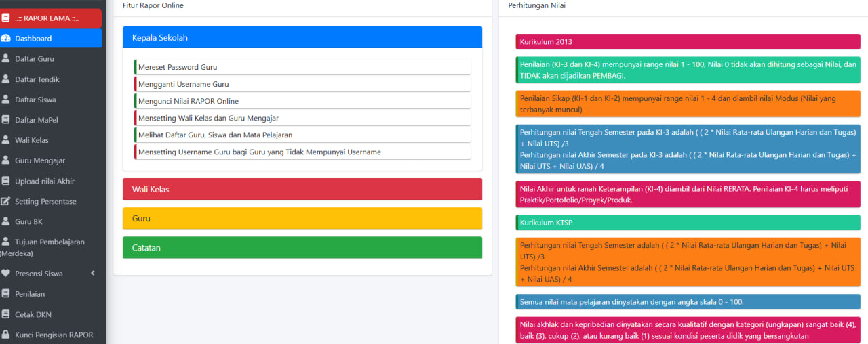Click the green Kurikulum KTSP banner
868x344 pixels.
pyautogui.click(x=688, y=222)
